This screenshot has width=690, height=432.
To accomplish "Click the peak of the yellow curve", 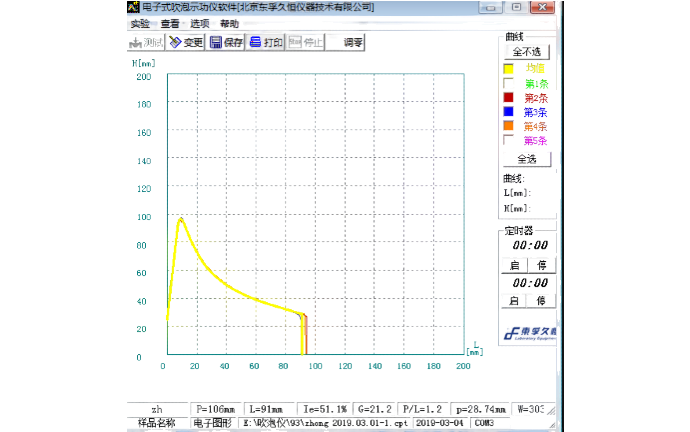I will [x=181, y=218].
